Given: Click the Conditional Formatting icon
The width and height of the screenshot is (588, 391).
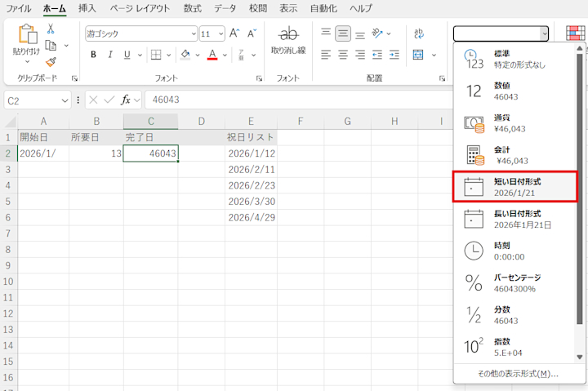Looking at the screenshot, I should click(576, 33).
